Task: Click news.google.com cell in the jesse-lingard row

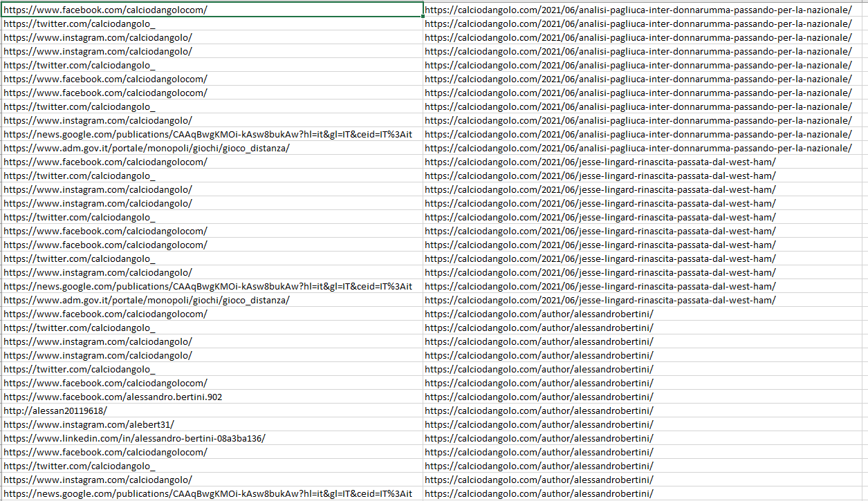Action: coord(207,286)
